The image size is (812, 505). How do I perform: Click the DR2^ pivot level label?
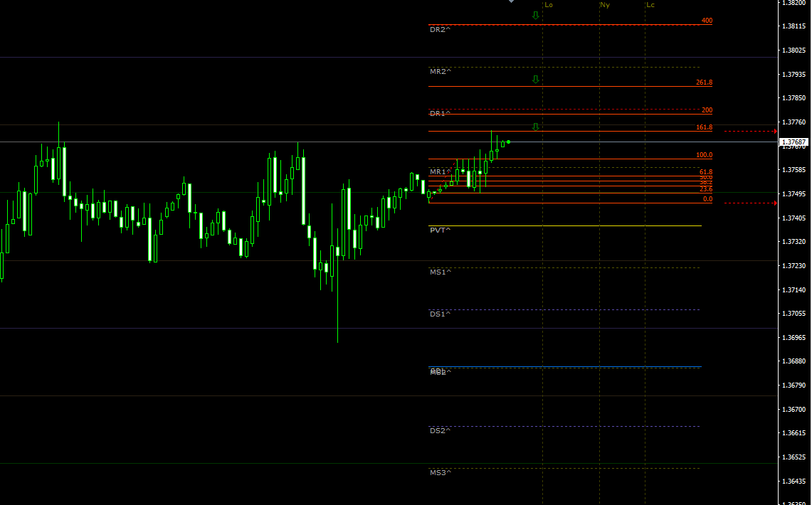pyautogui.click(x=440, y=30)
